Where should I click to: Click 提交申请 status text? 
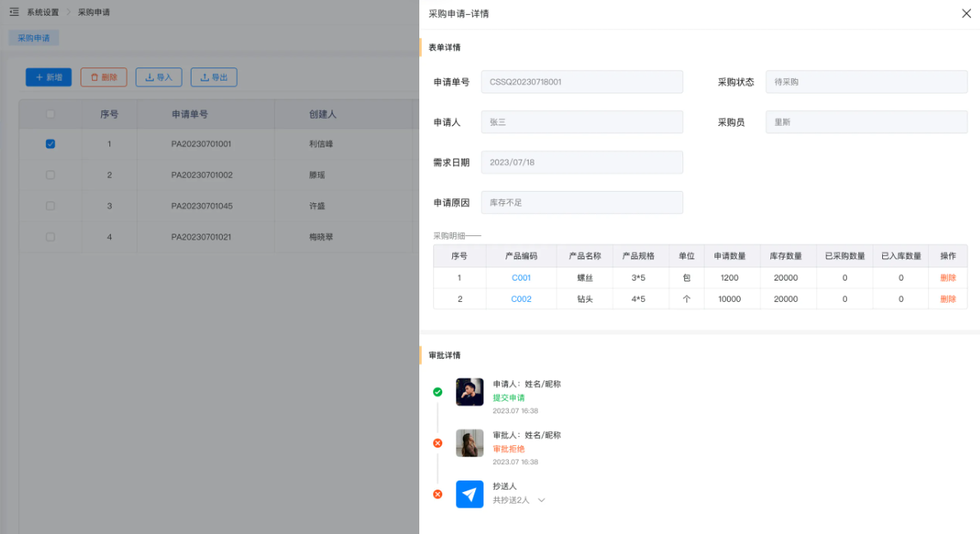pos(509,397)
